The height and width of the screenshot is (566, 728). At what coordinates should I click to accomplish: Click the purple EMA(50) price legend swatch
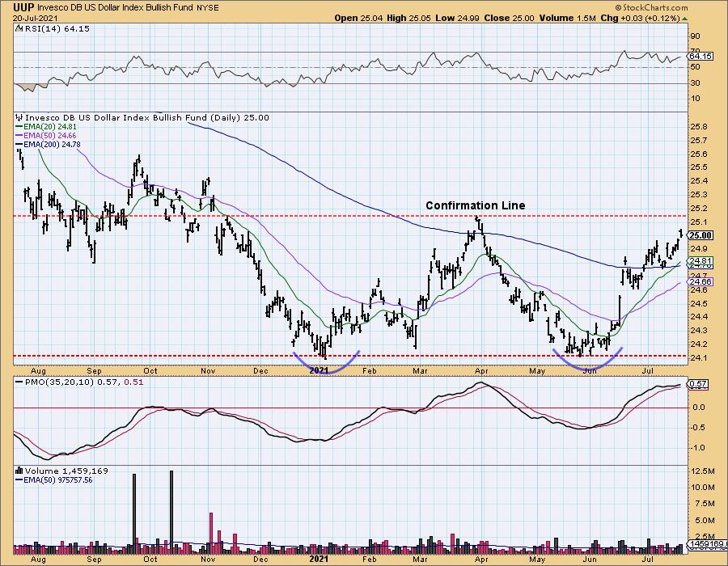pyautogui.click(x=19, y=136)
